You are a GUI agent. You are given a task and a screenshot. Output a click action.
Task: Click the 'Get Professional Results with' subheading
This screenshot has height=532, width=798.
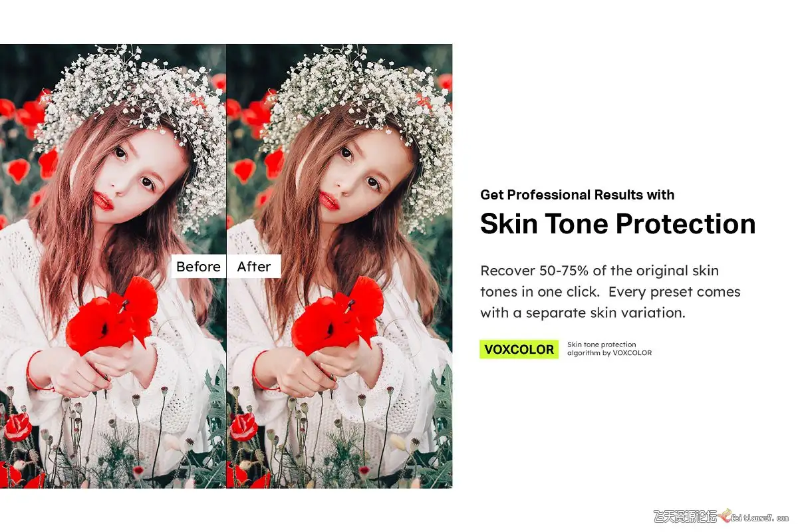tap(577, 195)
